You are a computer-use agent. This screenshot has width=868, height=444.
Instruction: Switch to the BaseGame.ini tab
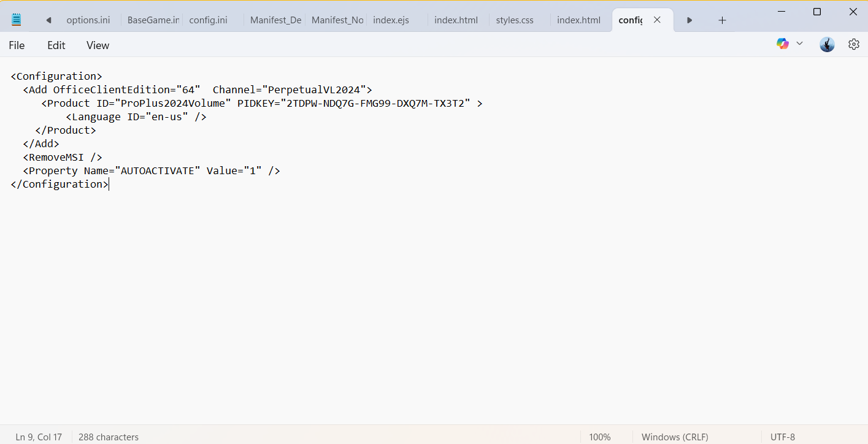tap(153, 20)
